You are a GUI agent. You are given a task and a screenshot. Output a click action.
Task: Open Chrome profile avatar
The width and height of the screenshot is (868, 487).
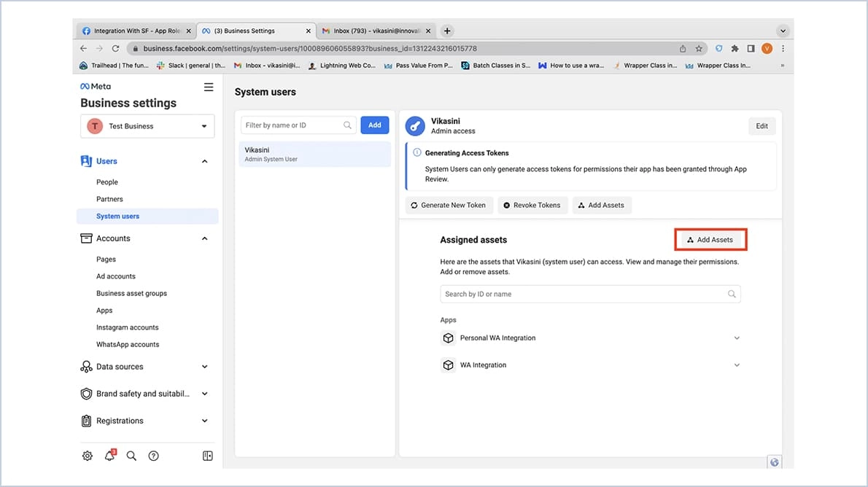pos(767,48)
